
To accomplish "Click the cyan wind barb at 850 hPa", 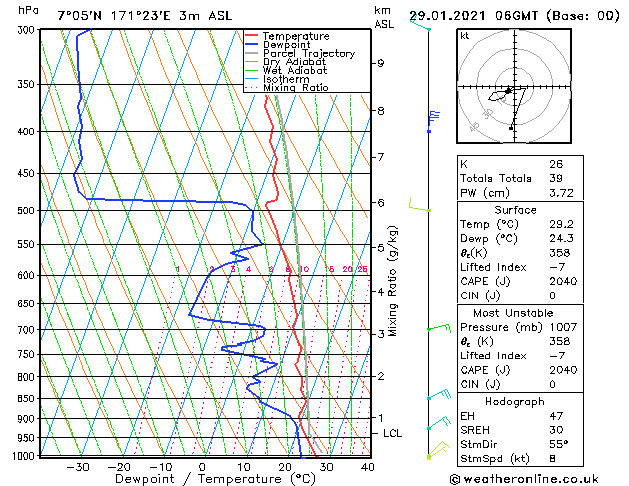I will 439,394.
